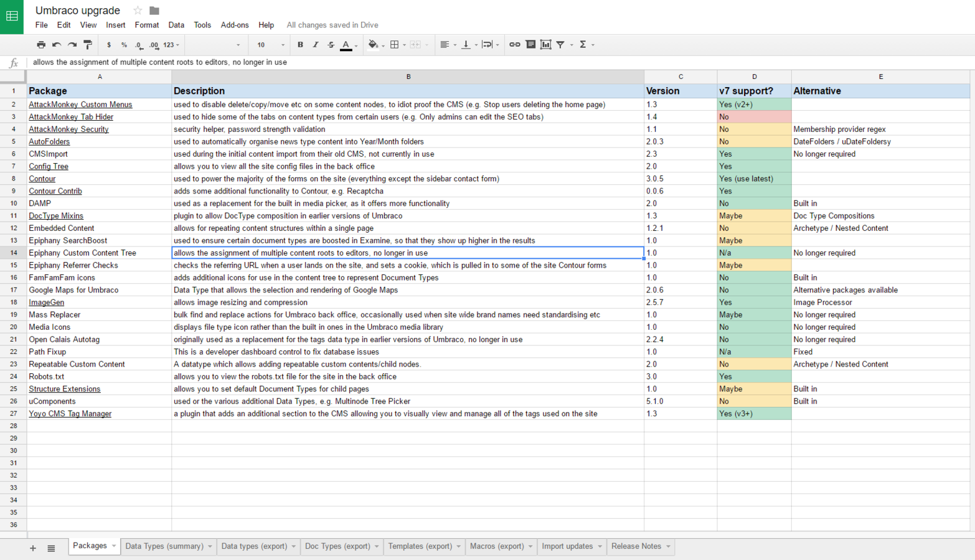Open the Tools menu
Image resolution: width=975 pixels, height=560 pixels.
coord(202,26)
